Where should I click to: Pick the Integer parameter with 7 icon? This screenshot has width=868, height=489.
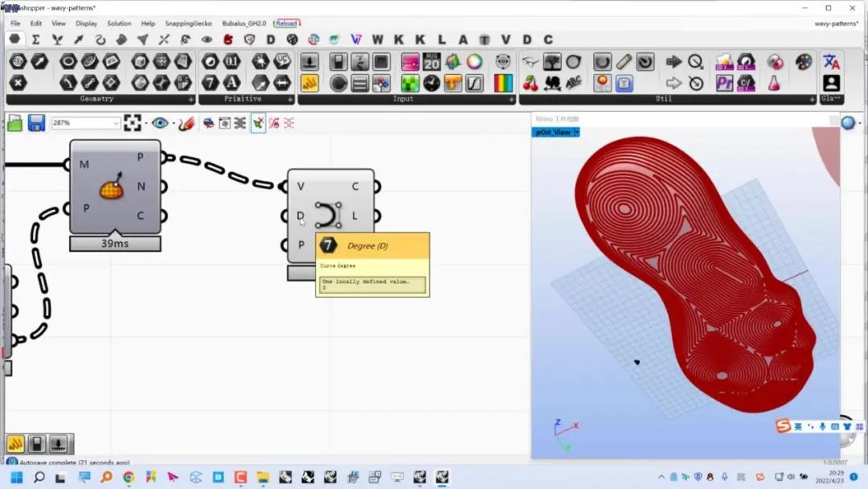click(210, 83)
